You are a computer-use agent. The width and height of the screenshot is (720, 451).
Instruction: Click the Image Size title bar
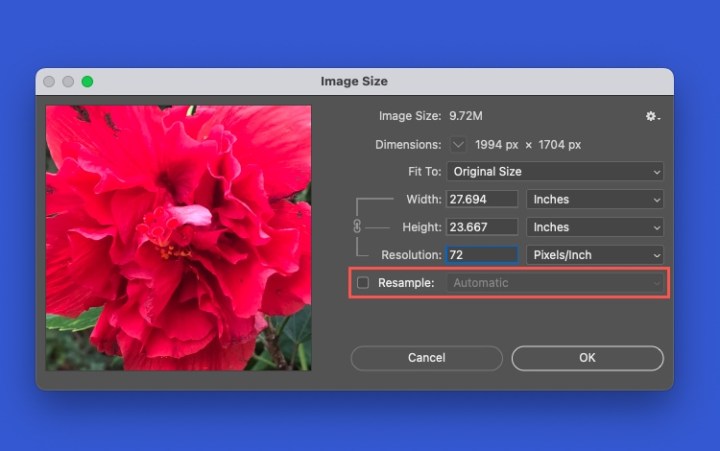pos(354,81)
